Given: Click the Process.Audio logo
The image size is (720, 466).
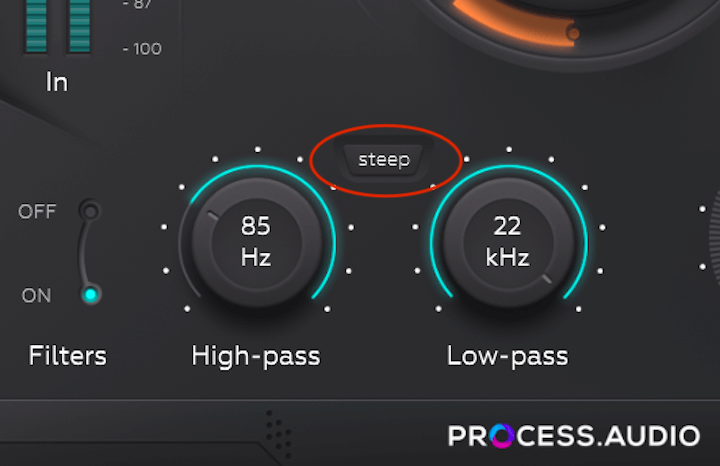Looking at the screenshot, I should pyautogui.click(x=574, y=435).
